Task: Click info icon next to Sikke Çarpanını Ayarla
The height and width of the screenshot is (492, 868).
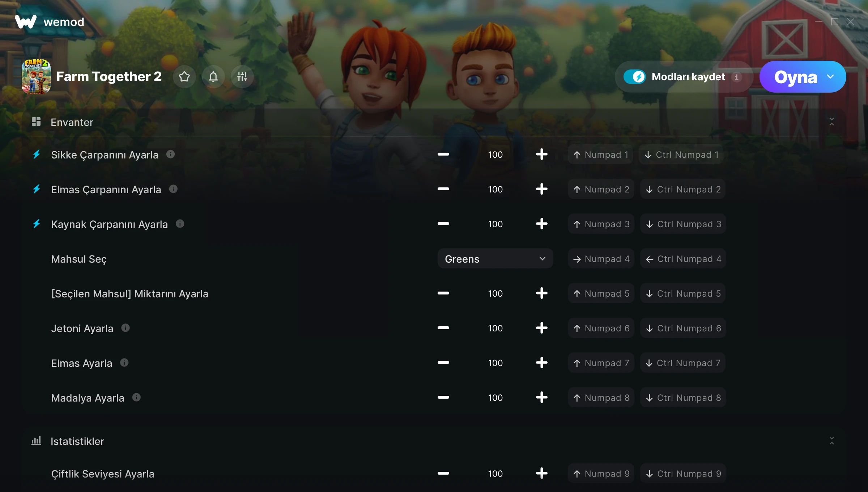Action: [x=170, y=154]
